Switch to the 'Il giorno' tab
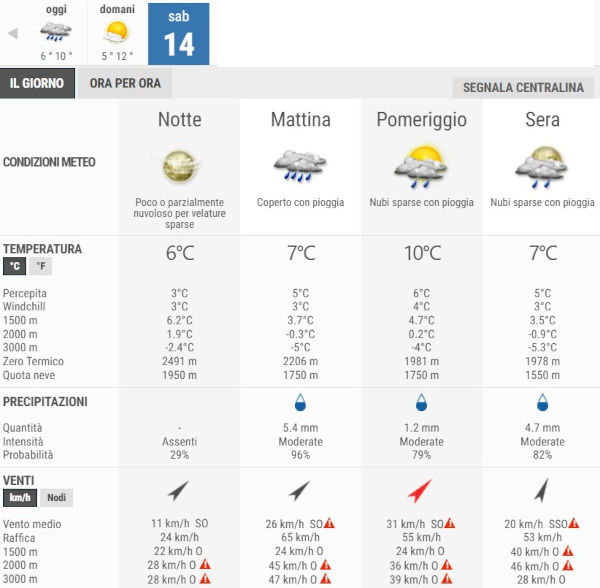 (x=37, y=83)
